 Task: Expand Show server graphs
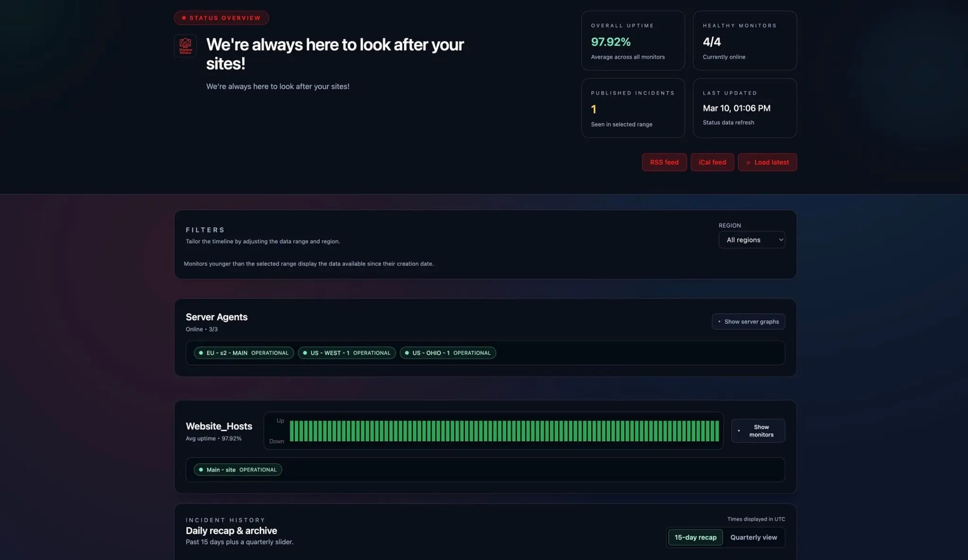click(748, 321)
